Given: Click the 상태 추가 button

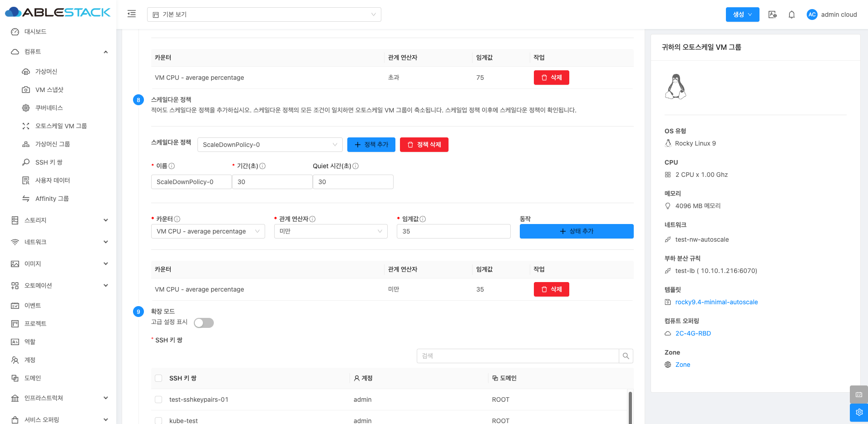Looking at the screenshot, I should (x=576, y=231).
